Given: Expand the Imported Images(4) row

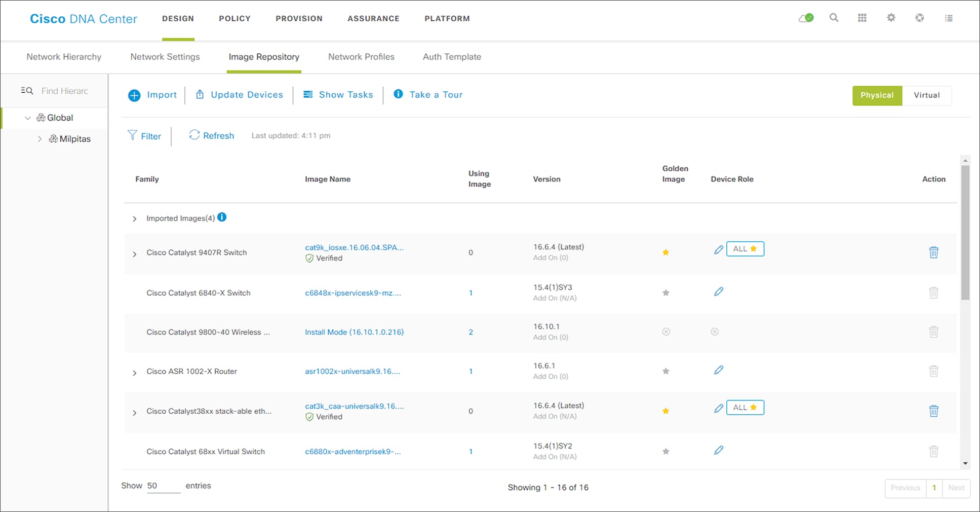Looking at the screenshot, I should pos(134,219).
